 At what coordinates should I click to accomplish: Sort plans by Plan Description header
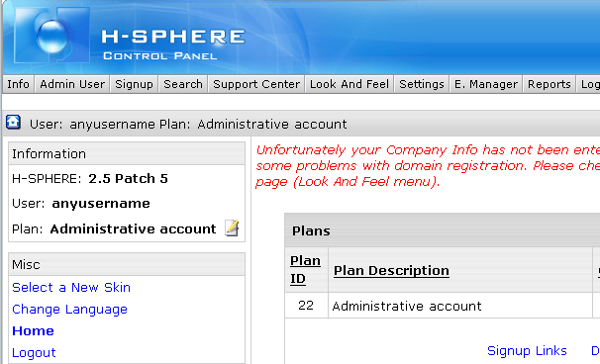pyautogui.click(x=391, y=271)
